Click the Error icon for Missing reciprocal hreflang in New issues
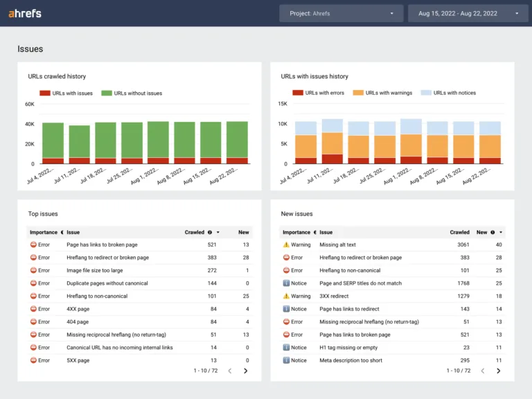The image size is (532, 399). (286, 321)
